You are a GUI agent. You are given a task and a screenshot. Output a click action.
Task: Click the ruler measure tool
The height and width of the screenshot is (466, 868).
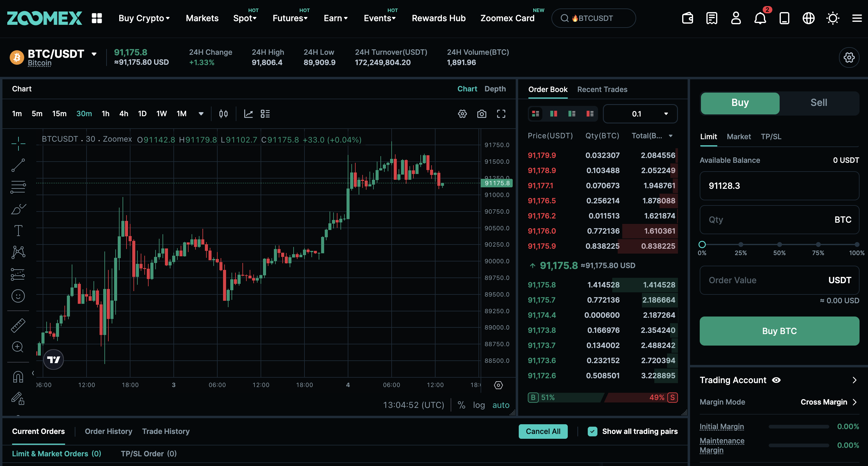[x=18, y=326]
